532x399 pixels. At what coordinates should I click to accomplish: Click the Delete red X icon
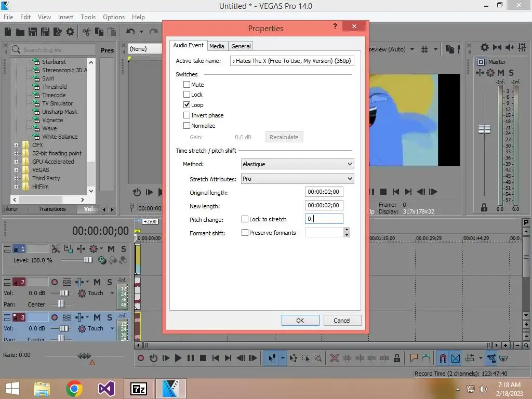[x=335, y=358]
